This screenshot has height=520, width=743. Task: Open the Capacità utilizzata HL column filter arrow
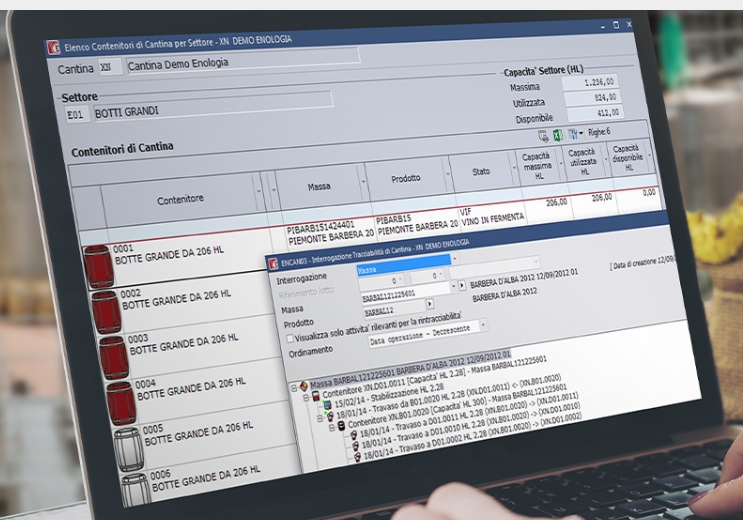(x=605, y=160)
